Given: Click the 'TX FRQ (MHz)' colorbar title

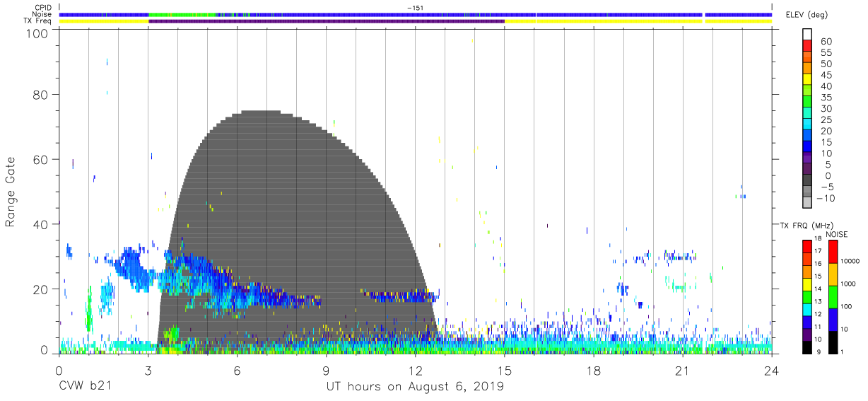Looking at the screenshot, I should [x=806, y=225].
